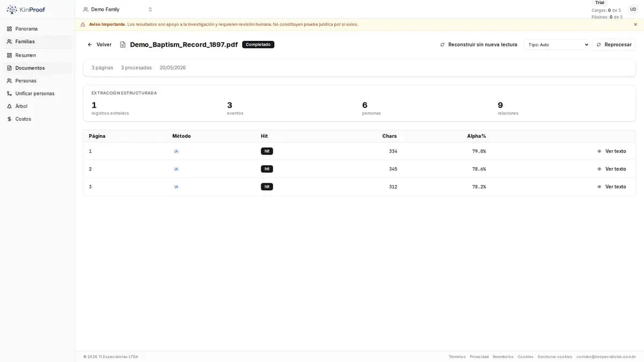Click the IA method badge in row 2

176,169
